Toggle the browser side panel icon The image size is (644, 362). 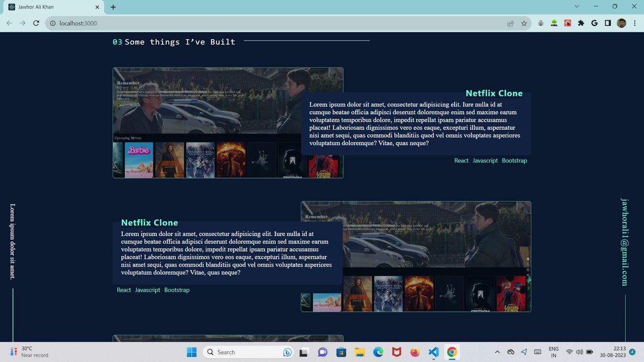tap(608, 24)
